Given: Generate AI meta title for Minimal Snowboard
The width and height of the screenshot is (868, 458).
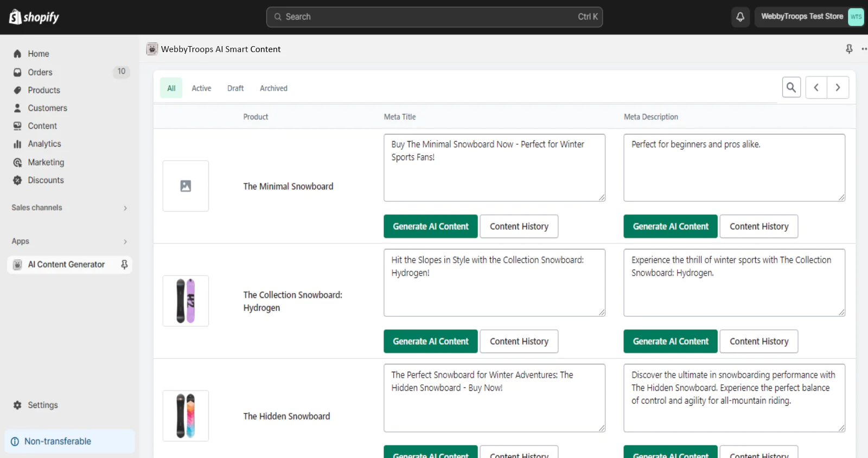Looking at the screenshot, I should [431, 226].
